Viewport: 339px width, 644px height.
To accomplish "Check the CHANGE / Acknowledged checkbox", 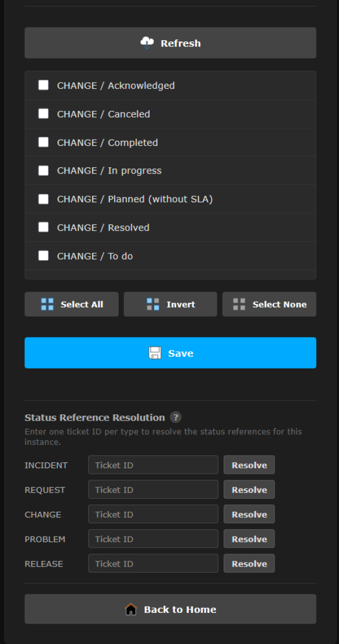I will (44, 85).
